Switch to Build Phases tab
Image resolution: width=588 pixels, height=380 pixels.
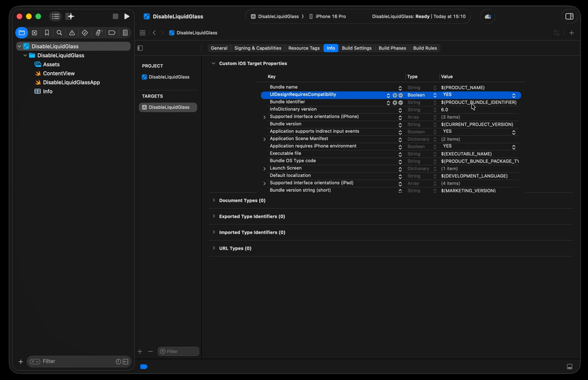pos(392,48)
